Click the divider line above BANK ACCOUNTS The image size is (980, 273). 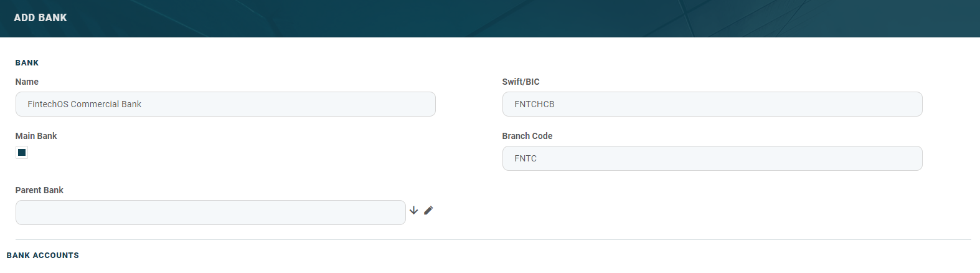pyautogui.click(x=492, y=240)
